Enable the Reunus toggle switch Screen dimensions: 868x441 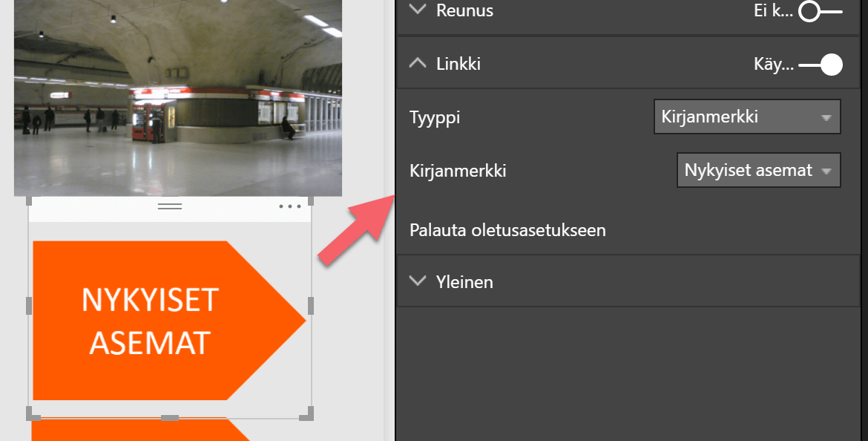coord(821,11)
